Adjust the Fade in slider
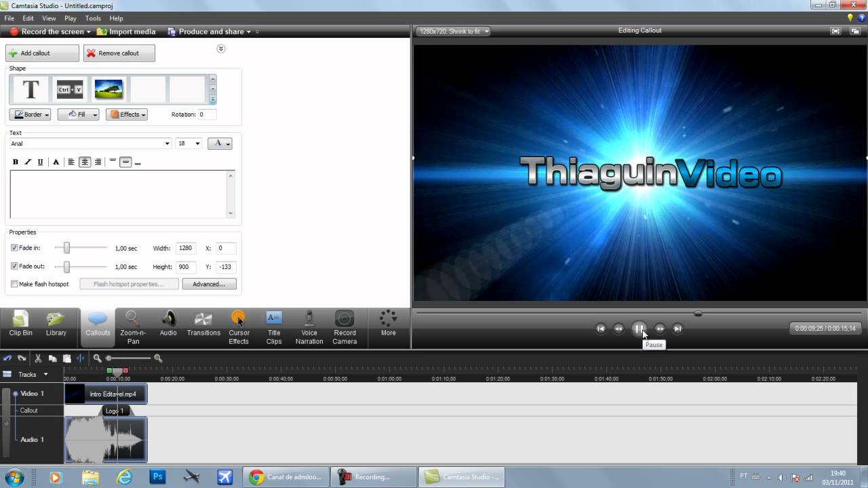 tap(66, 248)
